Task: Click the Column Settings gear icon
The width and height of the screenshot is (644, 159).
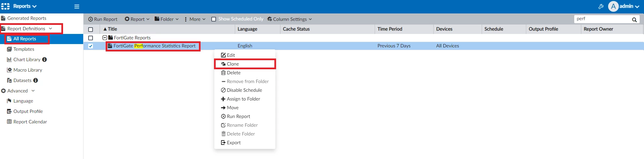Action: (x=270, y=19)
